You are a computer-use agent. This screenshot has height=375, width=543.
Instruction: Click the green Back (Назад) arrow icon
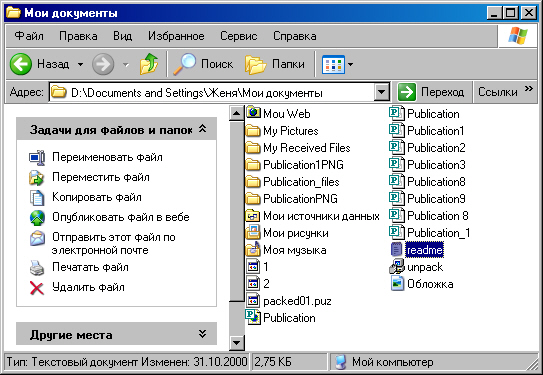[21, 64]
